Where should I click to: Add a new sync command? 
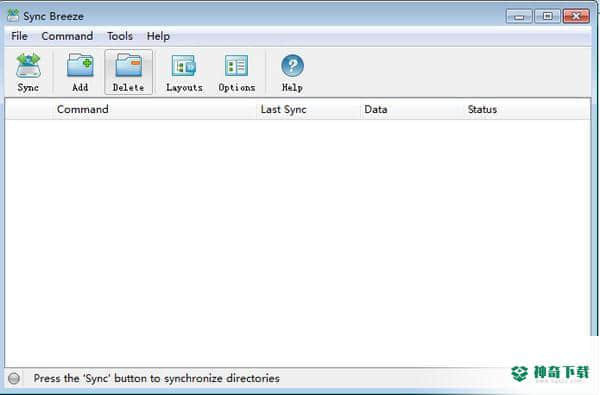pos(80,72)
